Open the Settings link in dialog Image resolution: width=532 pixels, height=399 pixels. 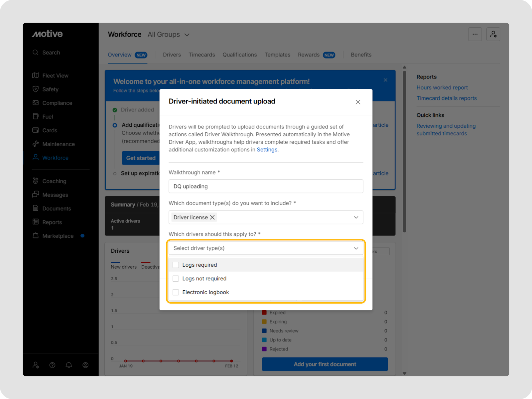click(267, 150)
